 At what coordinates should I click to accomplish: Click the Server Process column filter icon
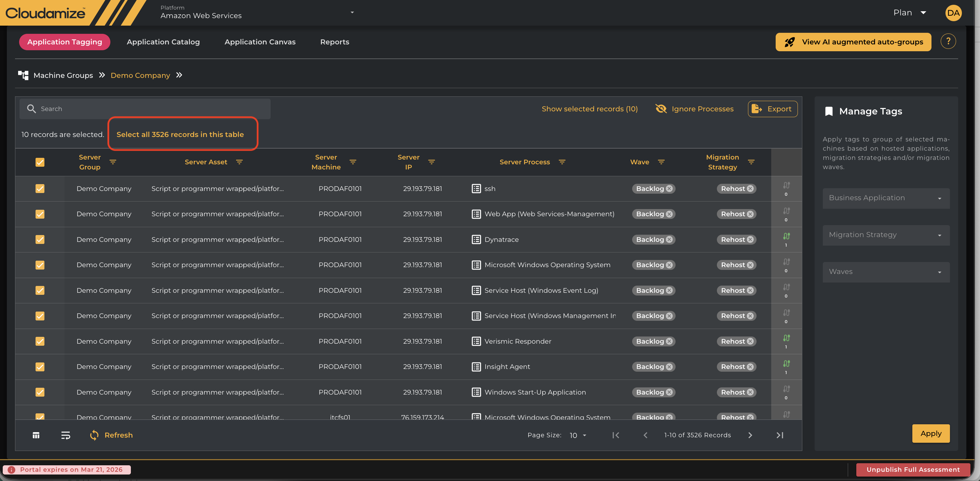(562, 162)
